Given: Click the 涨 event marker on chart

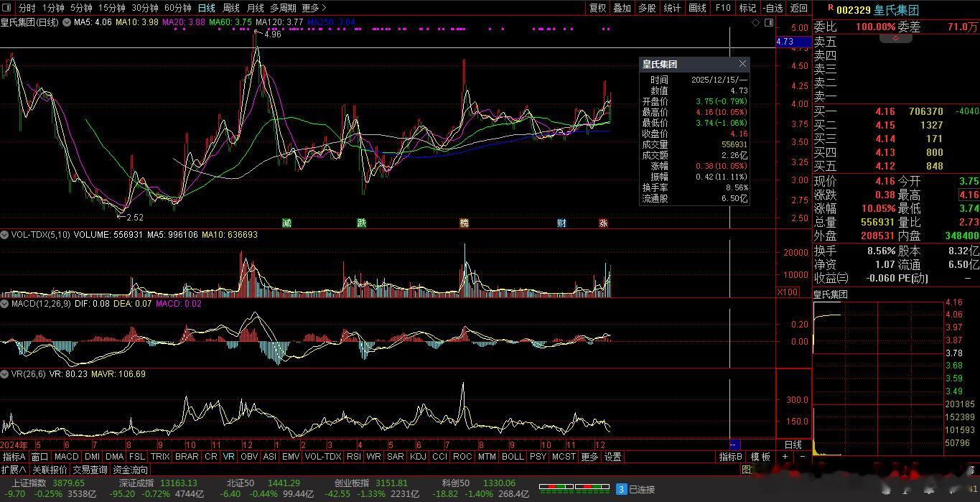Looking at the screenshot, I should point(603,223).
